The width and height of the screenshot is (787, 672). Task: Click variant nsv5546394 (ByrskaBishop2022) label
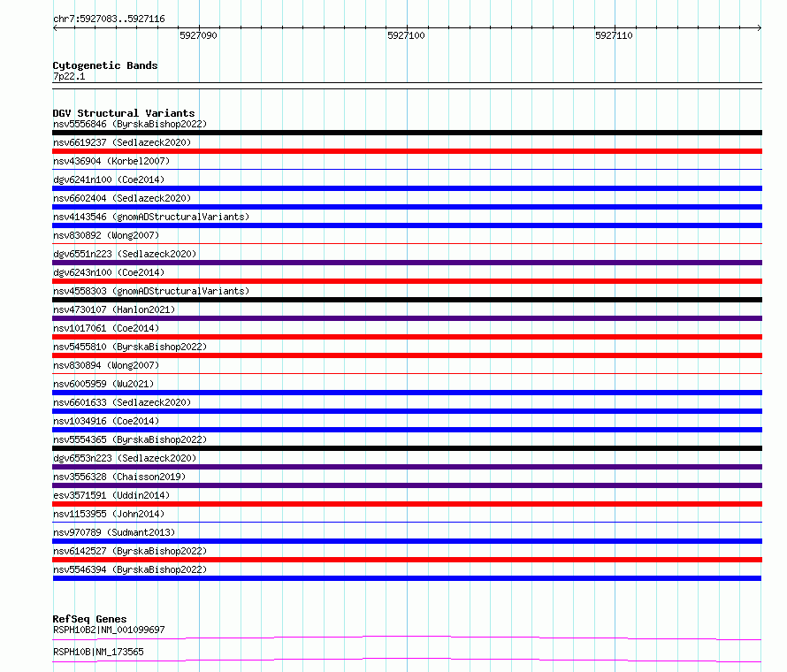coord(130,569)
